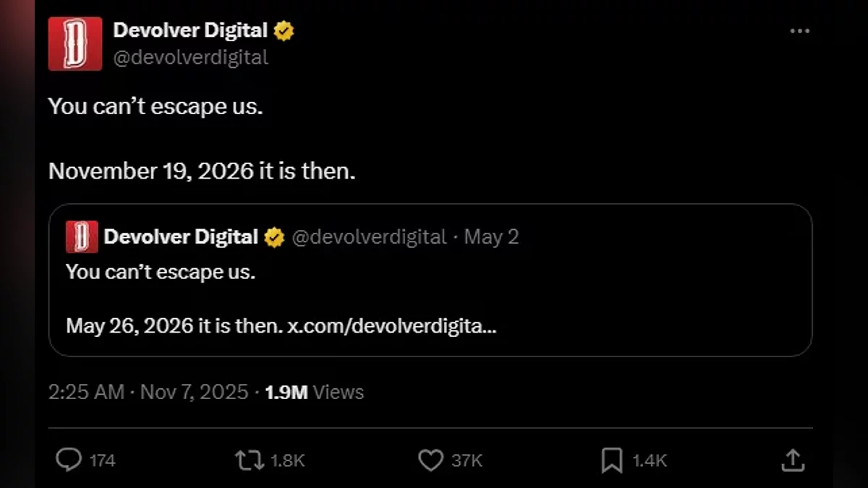Click the @devolverdigital handle under main name
Image resolution: width=868 pixels, height=488 pixels.
pos(190,57)
